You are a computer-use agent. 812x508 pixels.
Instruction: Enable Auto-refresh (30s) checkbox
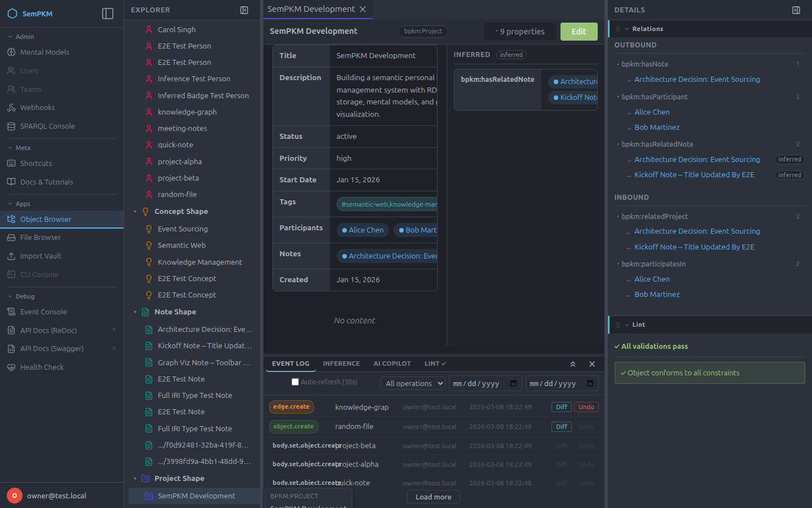tap(295, 382)
